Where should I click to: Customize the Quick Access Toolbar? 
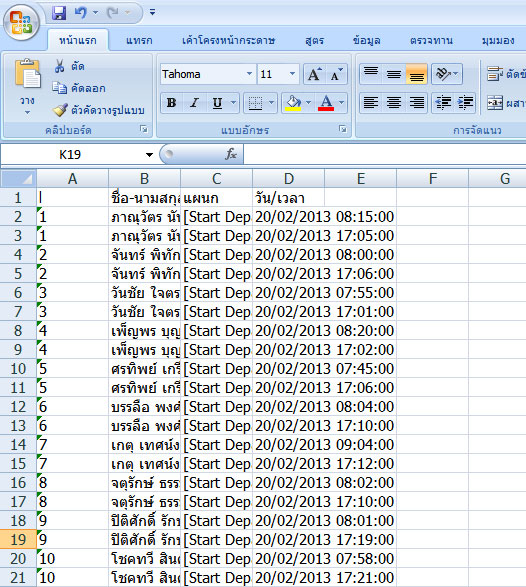152,12
